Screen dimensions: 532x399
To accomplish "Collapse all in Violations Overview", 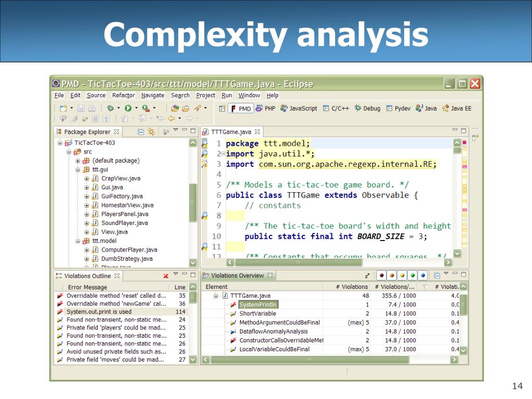I will click(437, 275).
